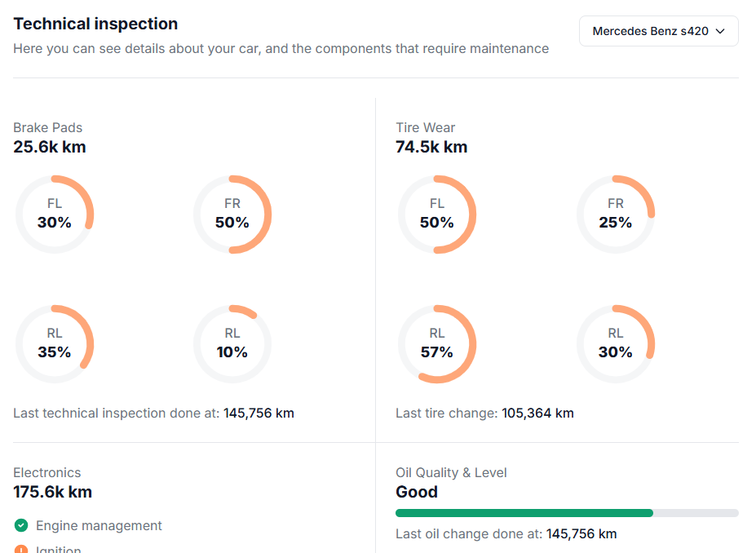The image size is (756, 553).
Task: Click the tire wear gauge showing 30%
Action: [x=616, y=343]
